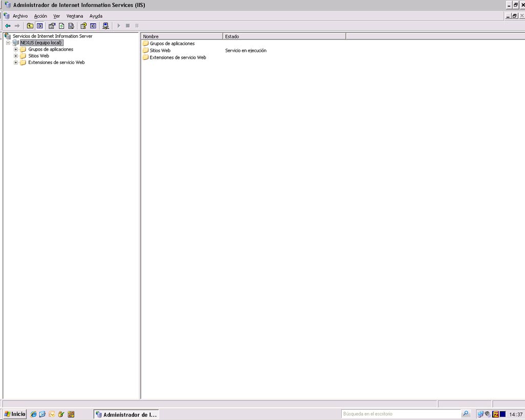Image resolution: width=525 pixels, height=420 pixels.
Task: Click the Start service play icon
Action: click(x=118, y=26)
